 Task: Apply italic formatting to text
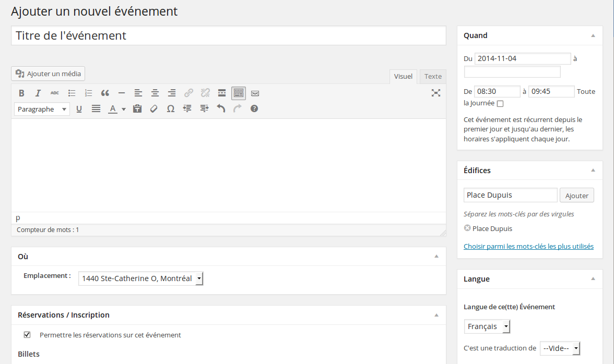[x=38, y=93]
